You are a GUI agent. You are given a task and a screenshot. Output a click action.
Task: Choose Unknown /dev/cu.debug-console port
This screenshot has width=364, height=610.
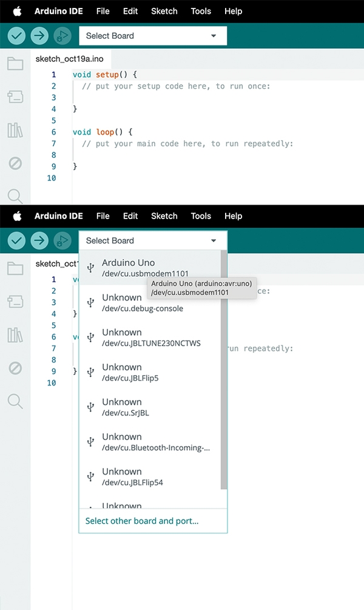pyautogui.click(x=150, y=303)
